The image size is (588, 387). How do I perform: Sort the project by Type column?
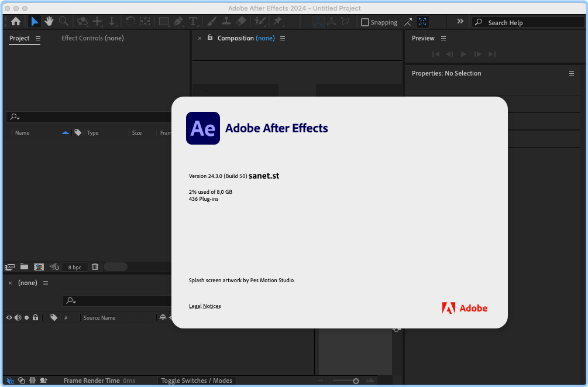click(92, 133)
